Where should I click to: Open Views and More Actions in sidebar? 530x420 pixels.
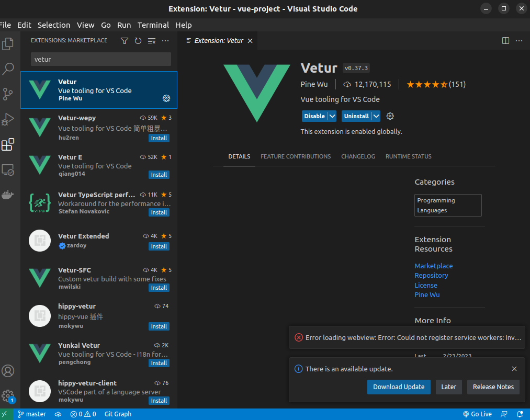165,41
